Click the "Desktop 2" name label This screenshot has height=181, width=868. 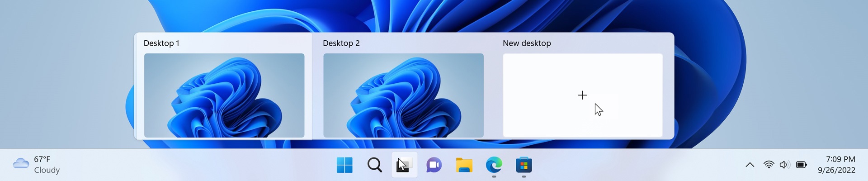341,43
